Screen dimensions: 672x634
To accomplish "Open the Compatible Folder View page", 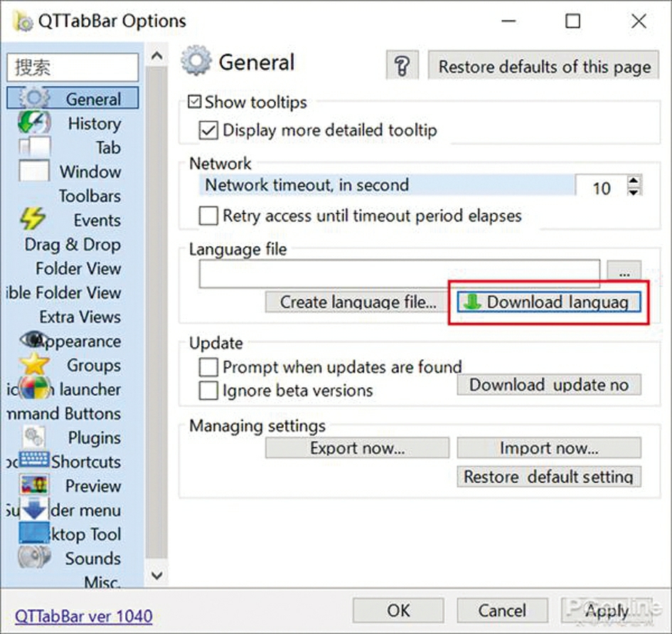I will click(x=64, y=292).
